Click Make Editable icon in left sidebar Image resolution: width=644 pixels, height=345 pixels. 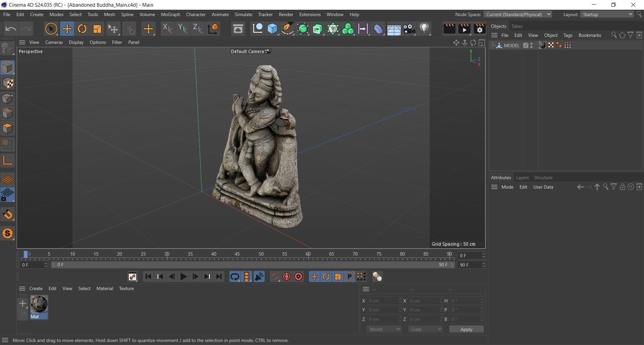7,49
